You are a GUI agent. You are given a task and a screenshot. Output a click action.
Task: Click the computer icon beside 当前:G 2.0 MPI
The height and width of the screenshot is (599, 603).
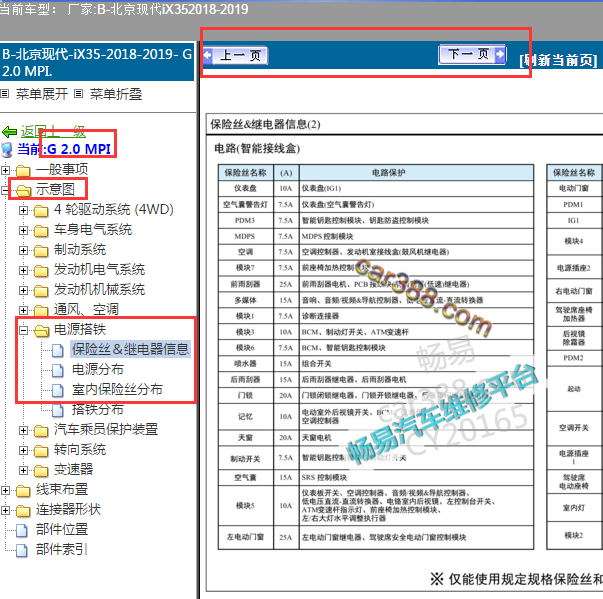tap(7, 150)
